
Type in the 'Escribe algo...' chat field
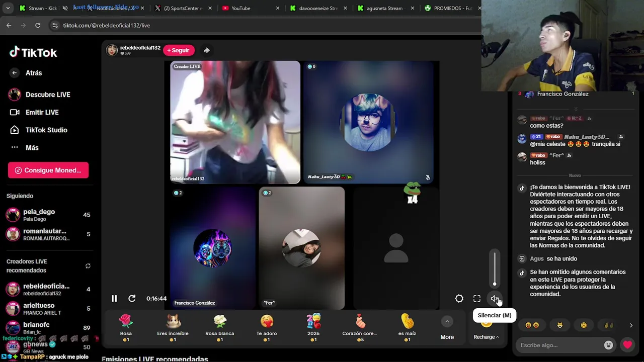point(559,345)
